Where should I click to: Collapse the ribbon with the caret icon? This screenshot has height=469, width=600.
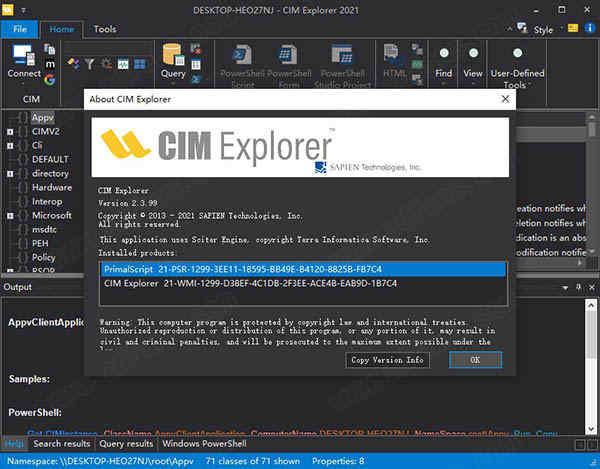509,29
